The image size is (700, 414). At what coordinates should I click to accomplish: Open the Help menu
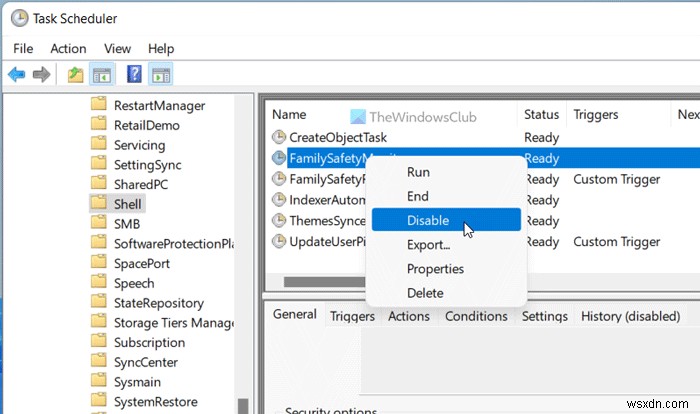[x=161, y=48]
